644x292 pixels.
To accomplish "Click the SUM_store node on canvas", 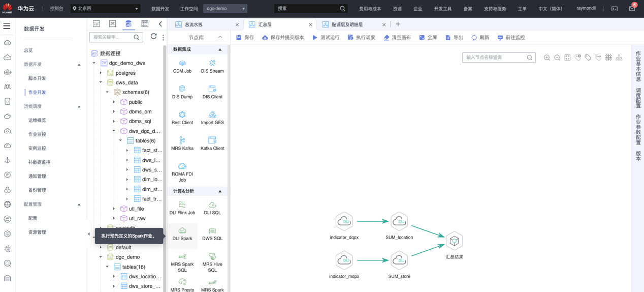I will [x=399, y=260].
